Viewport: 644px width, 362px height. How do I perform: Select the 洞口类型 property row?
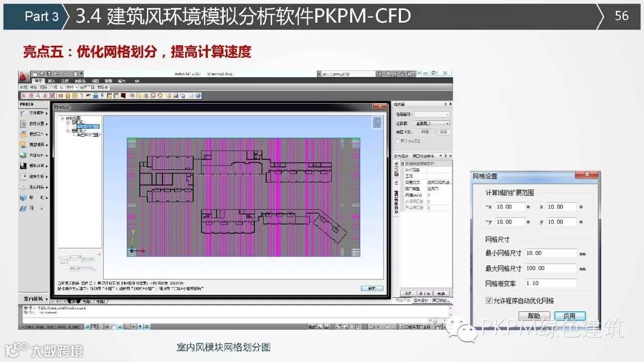coord(427,189)
